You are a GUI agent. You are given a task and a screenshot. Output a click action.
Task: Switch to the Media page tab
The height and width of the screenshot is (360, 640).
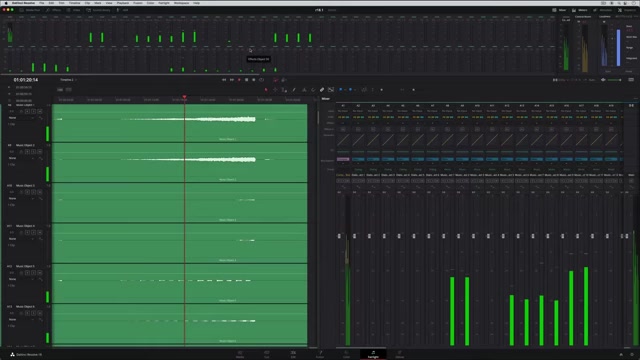[x=240, y=354]
